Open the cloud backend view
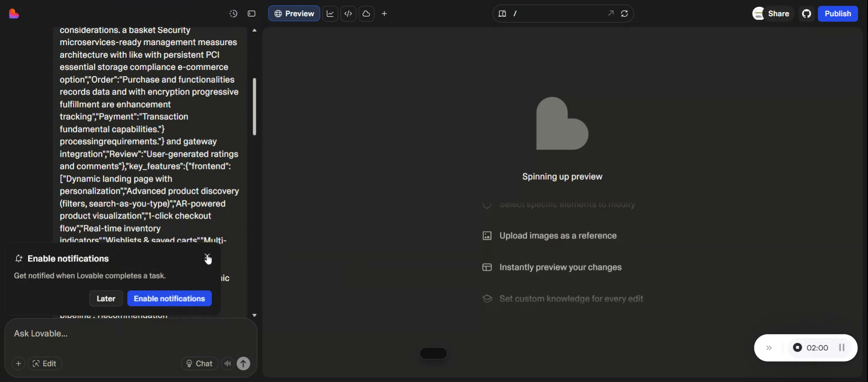 click(366, 14)
